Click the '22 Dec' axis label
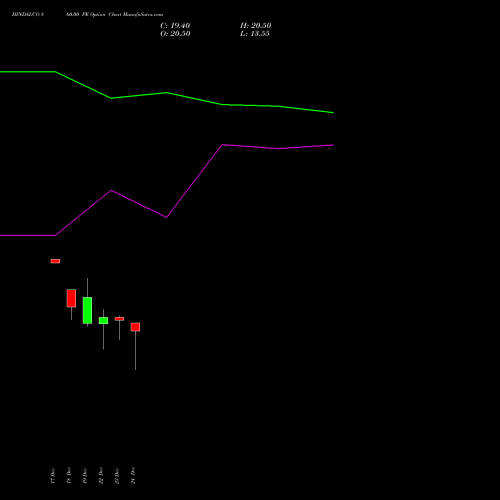This screenshot has width=500, height=500. click(101, 476)
